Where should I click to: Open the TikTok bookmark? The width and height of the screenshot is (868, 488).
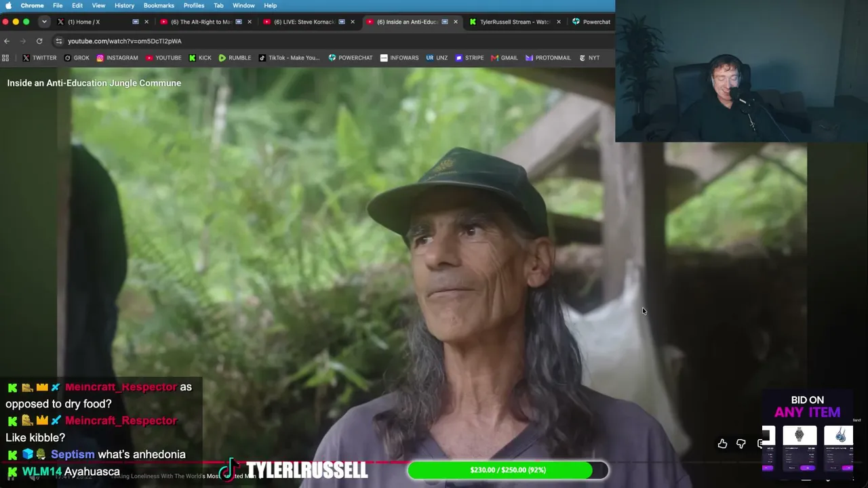(x=288, y=58)
